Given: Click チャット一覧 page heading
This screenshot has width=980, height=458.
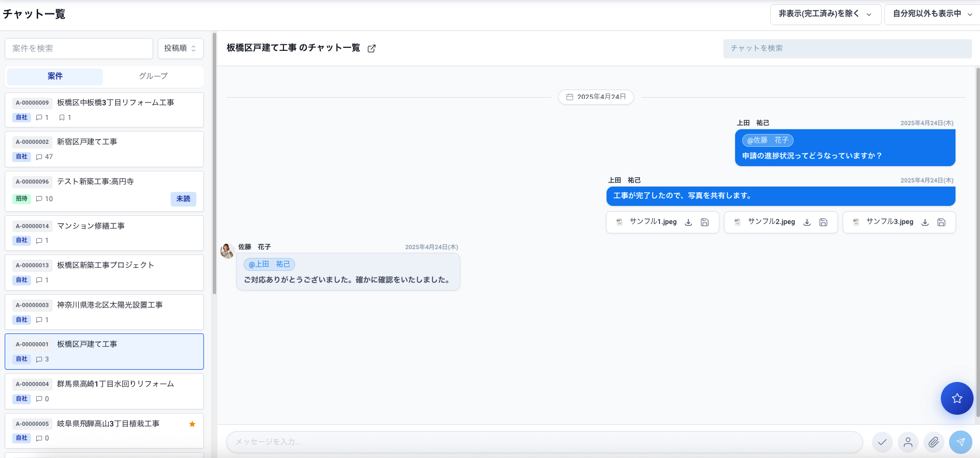Looking at the screenshot, I should point(34,14).
